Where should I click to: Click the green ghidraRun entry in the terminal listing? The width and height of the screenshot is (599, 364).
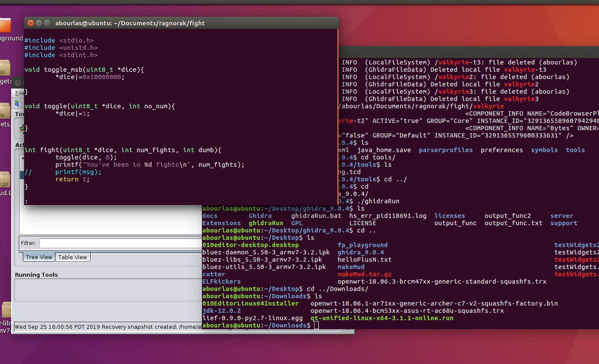click(266, 223)
